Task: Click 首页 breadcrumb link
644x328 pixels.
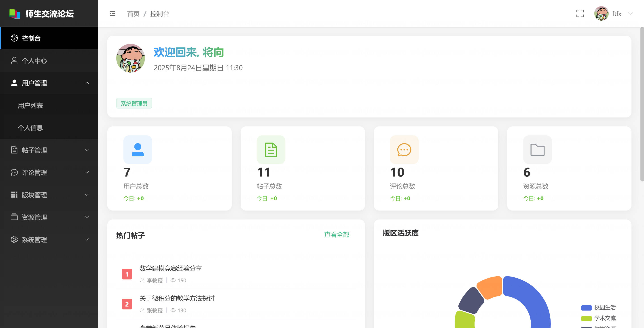Action: click(x=133, y=14)
